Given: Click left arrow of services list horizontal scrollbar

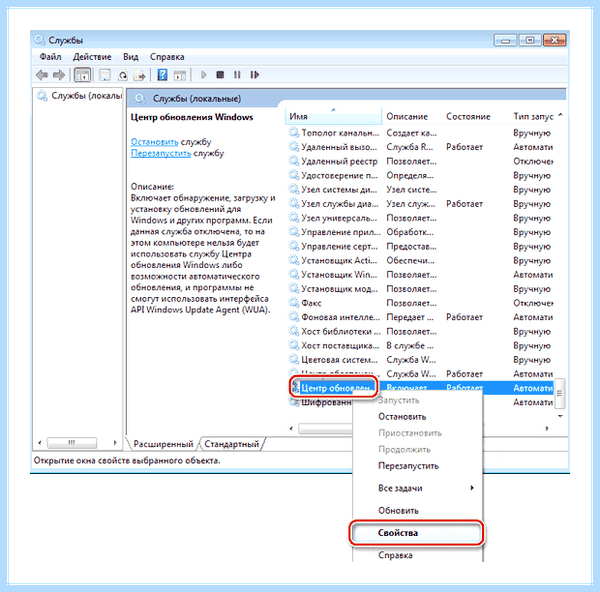Looking at the screenshot, I should tap(291, 429).
